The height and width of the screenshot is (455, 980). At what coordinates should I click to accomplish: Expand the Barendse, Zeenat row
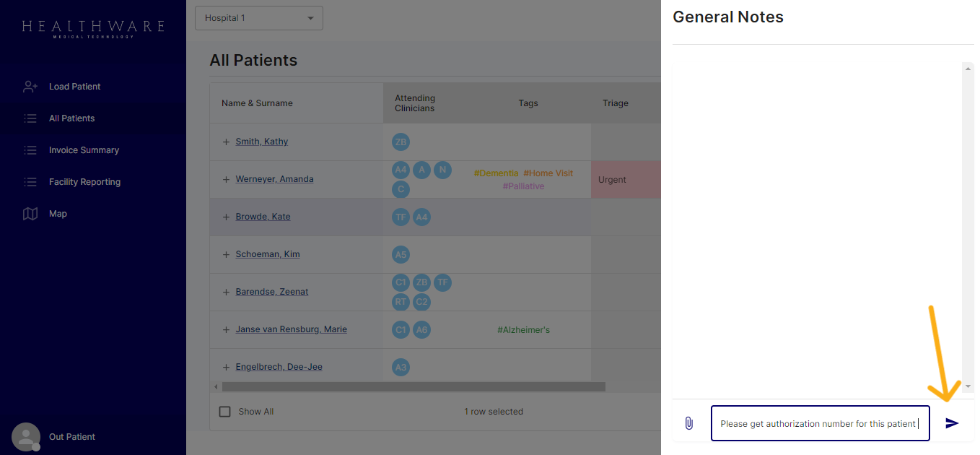tap(226, 292)
